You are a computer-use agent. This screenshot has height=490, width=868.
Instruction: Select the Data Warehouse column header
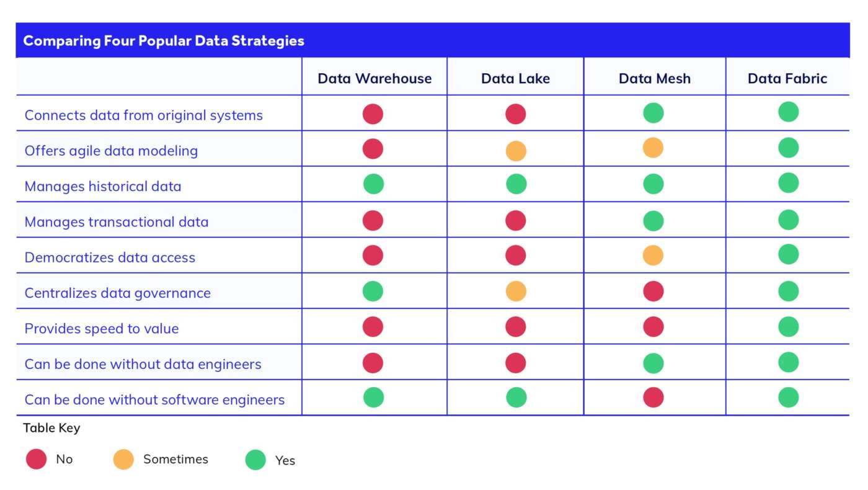[x=374, y=78]
